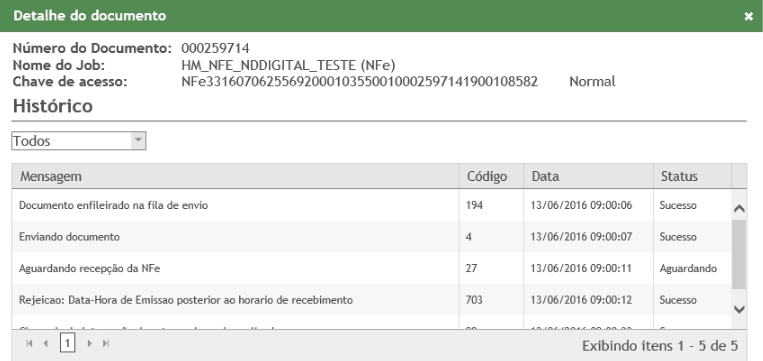Close the Detalhe do documento dialog
This screenshot has width=763, height=361.
pos(748,16)
